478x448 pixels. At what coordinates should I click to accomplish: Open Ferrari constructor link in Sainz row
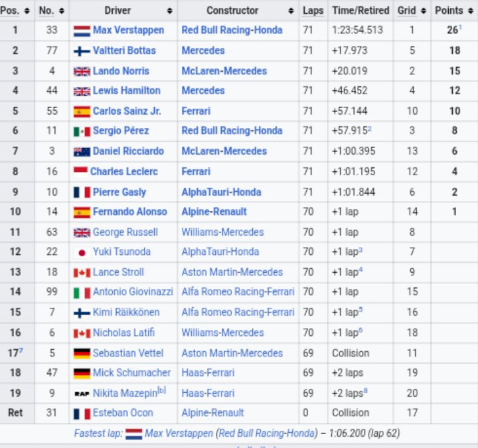[x=196, y=111]
